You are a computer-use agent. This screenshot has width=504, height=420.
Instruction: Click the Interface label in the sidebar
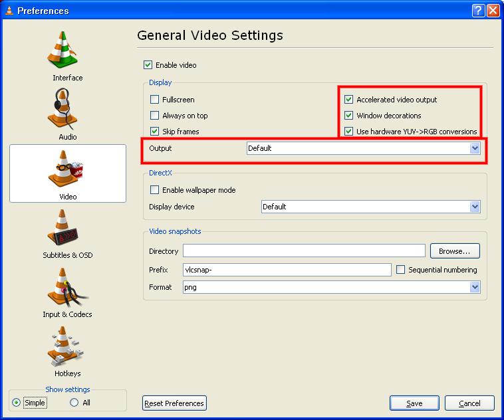pyautogui.click(x=68, y=78)
